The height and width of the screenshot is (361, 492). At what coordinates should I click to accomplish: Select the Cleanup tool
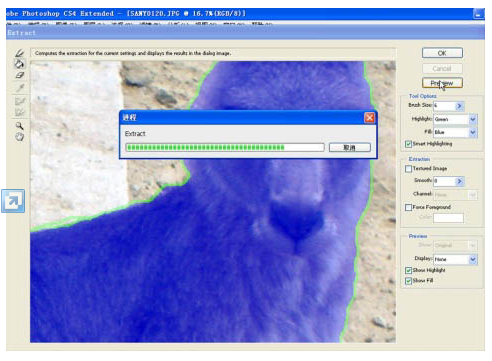(x=19, y=101)
